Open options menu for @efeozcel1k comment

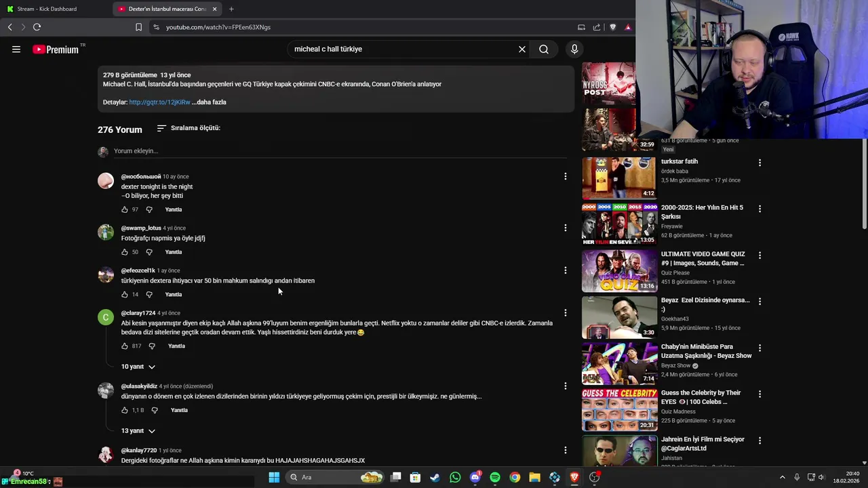[x=565, y=270]
